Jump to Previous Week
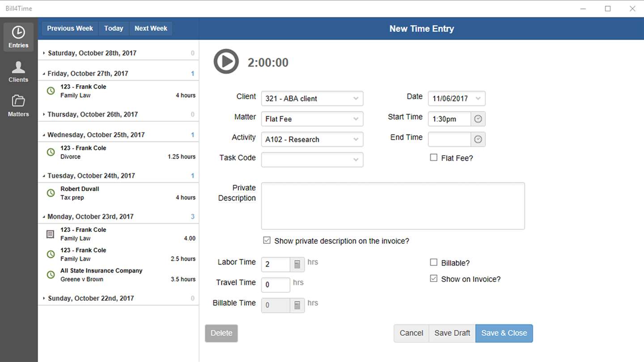644x362 pixels. click(70, 28)
